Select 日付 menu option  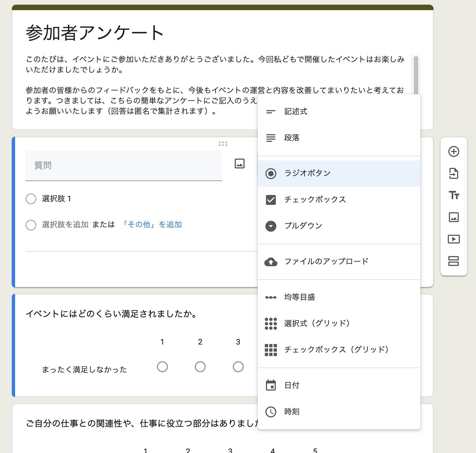292,385
